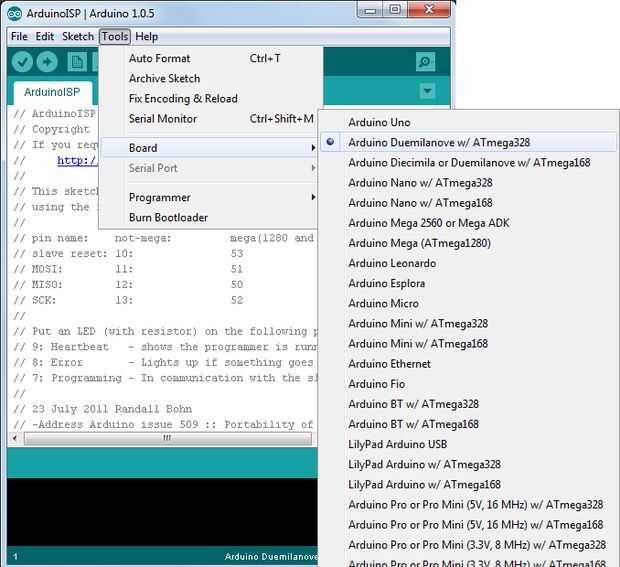Select Arduino Mega 2560 or Mega ADK
620x567 pixels.
469,223
